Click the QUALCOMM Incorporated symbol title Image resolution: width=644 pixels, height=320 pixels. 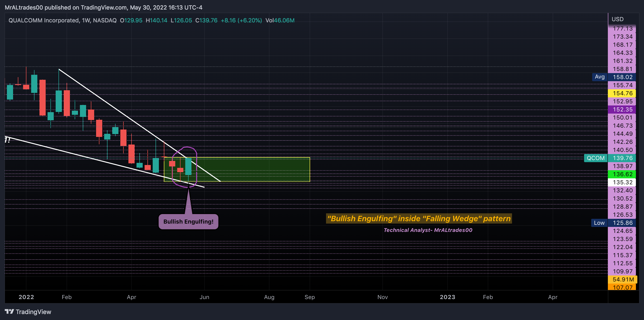[63, 20]
